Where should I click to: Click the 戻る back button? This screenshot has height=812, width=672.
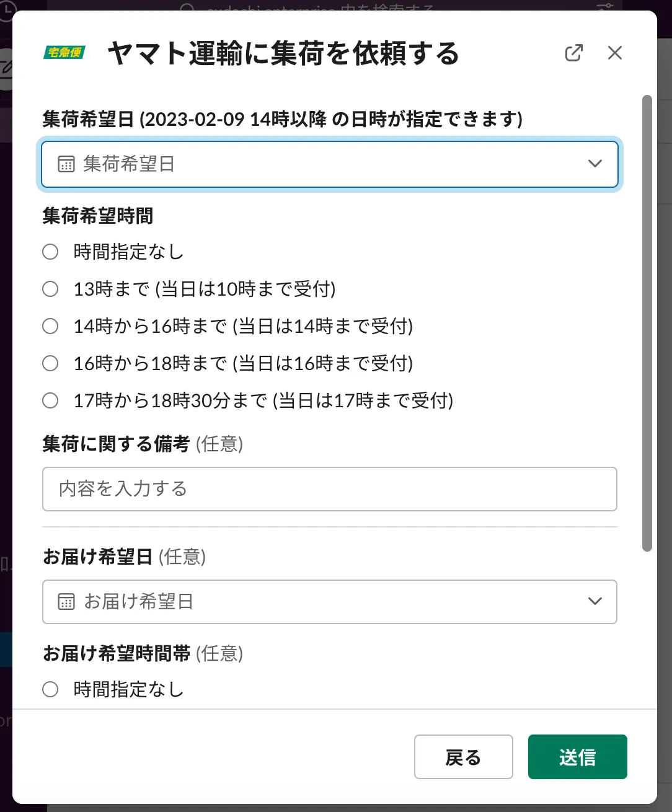(x=463, y=757)
